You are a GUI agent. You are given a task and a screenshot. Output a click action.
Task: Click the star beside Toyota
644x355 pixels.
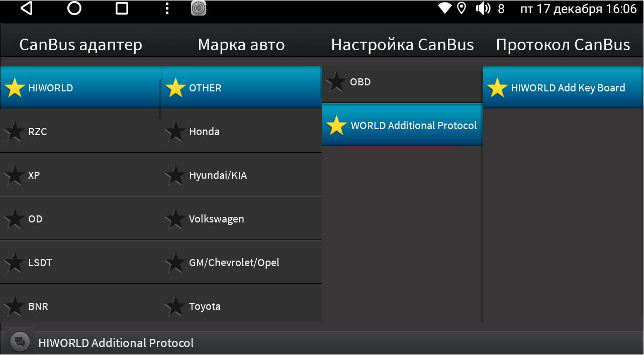pos(175,306)
